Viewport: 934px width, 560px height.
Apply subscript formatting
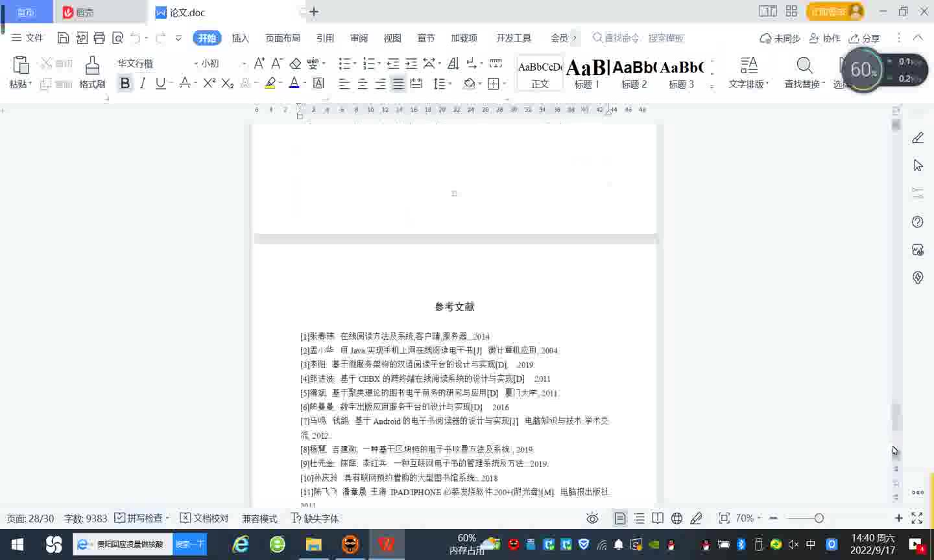click(227, 83)
